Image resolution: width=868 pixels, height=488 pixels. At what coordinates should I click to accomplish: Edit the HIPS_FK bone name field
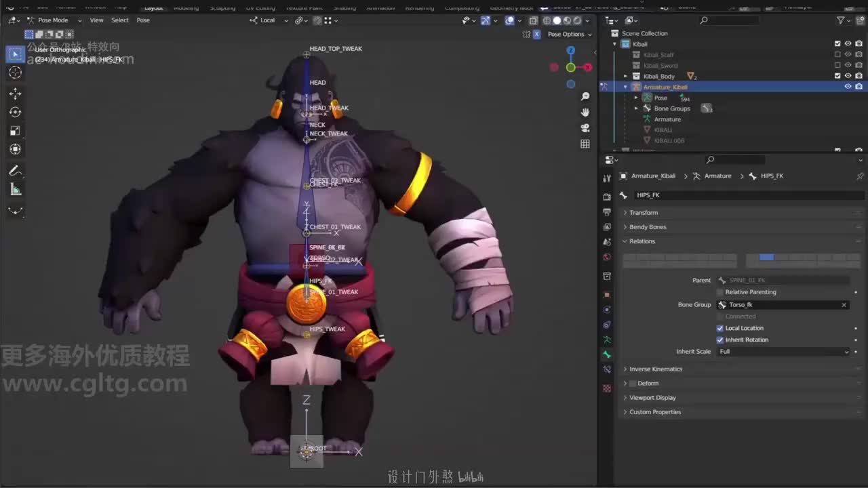(749, 195)
